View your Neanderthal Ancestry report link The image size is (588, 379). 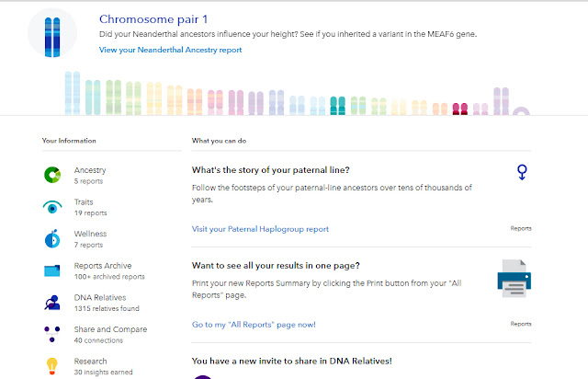170,50
